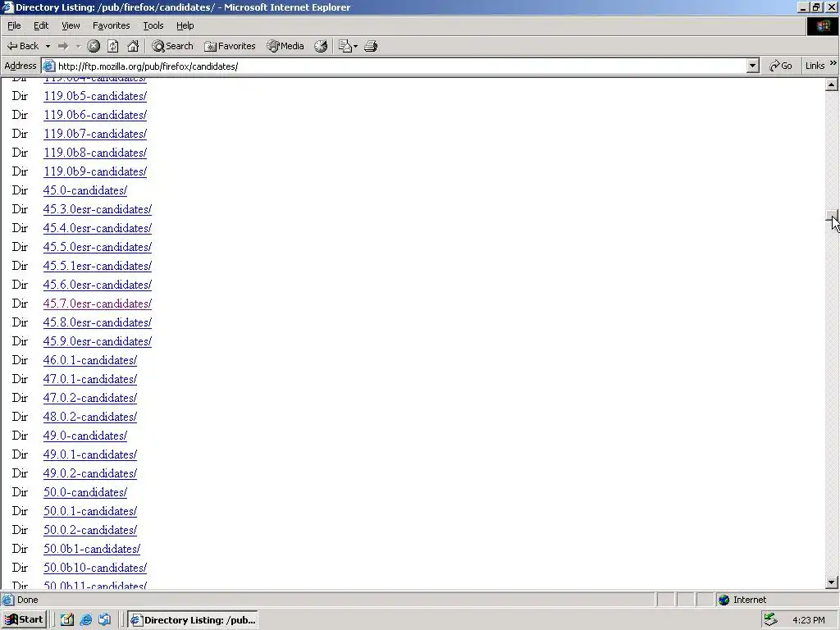
Task: Click the Internet zone globe icon
Action: [724, 600]
